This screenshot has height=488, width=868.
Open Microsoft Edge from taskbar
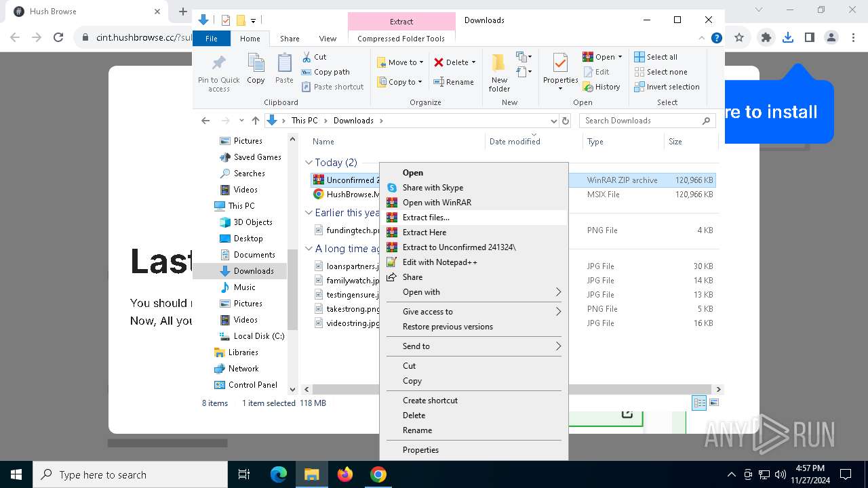[x=279, y=474]
